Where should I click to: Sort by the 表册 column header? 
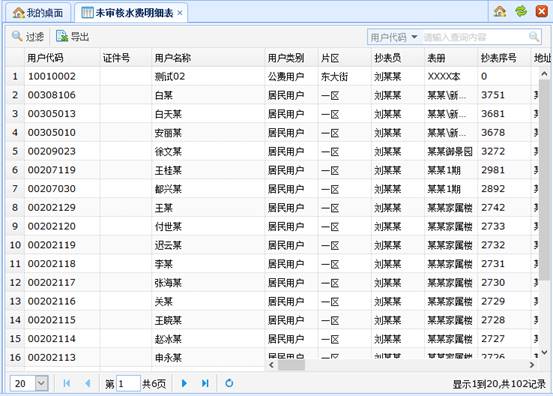451,57
